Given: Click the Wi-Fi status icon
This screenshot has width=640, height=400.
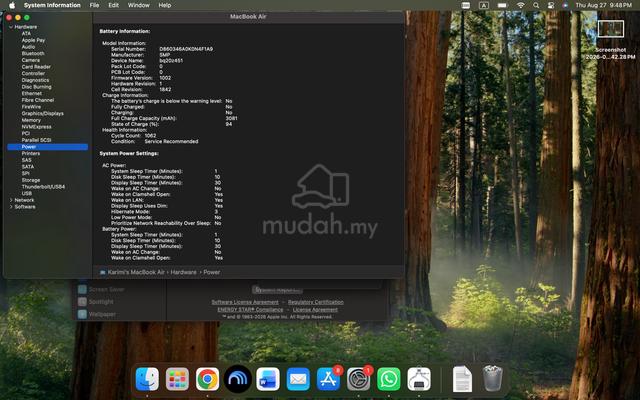Looking at the screenshot, I should point(520,5).
